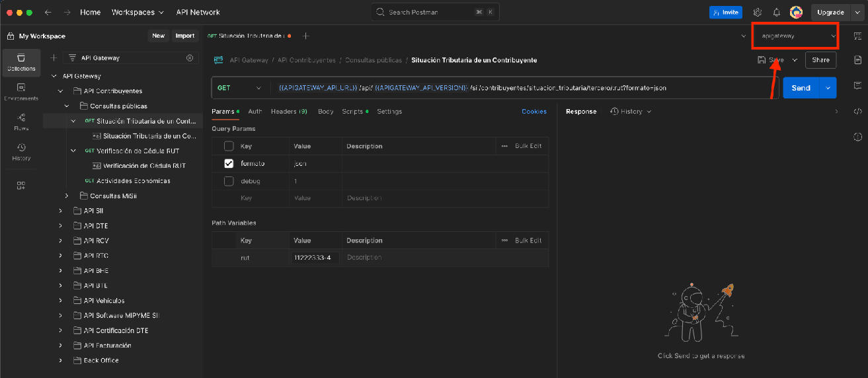Switch to the Settings tab
The width and height of the screenshot is (868, 378).
[389, 112]
